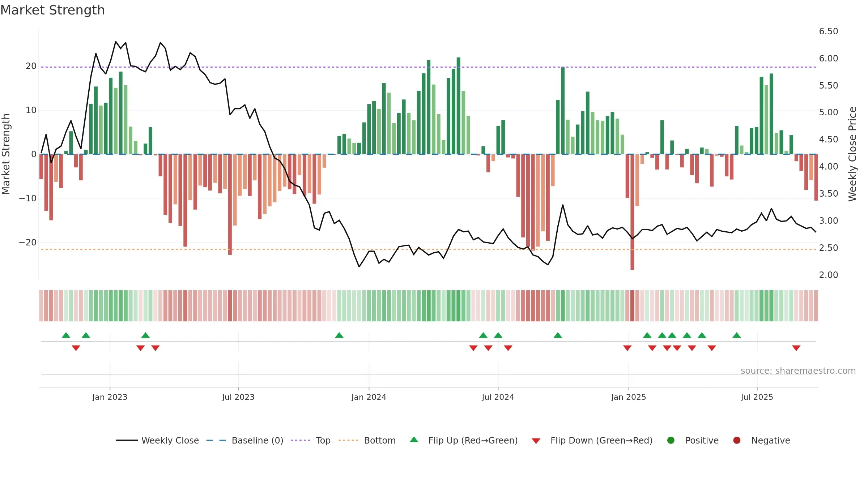Image resolution: width=868 pixels, height=488 pixels.
Task: Click the Jan 2025 x-axis label
Action: click(629, 397)
